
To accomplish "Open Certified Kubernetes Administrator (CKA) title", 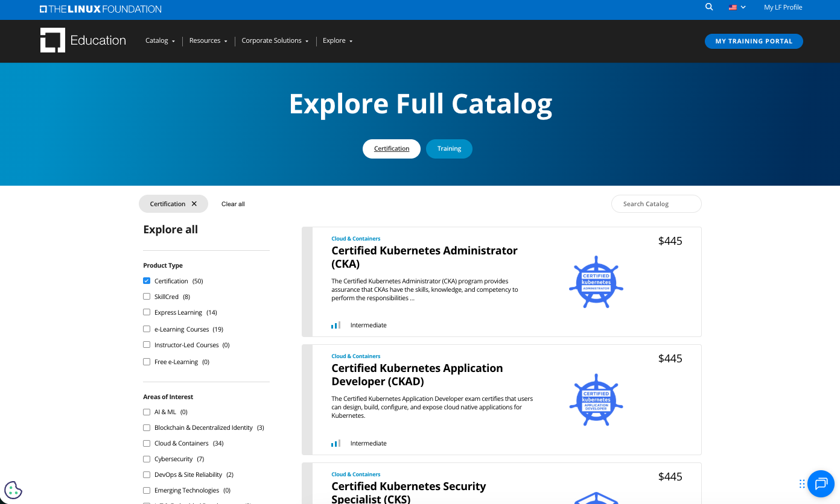I will point(424,257).
